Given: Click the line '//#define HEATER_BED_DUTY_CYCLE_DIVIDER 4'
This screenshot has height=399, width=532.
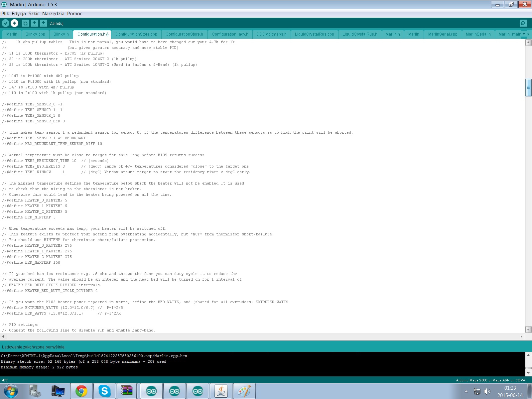Looking at the screenshot, I should 50,291.
